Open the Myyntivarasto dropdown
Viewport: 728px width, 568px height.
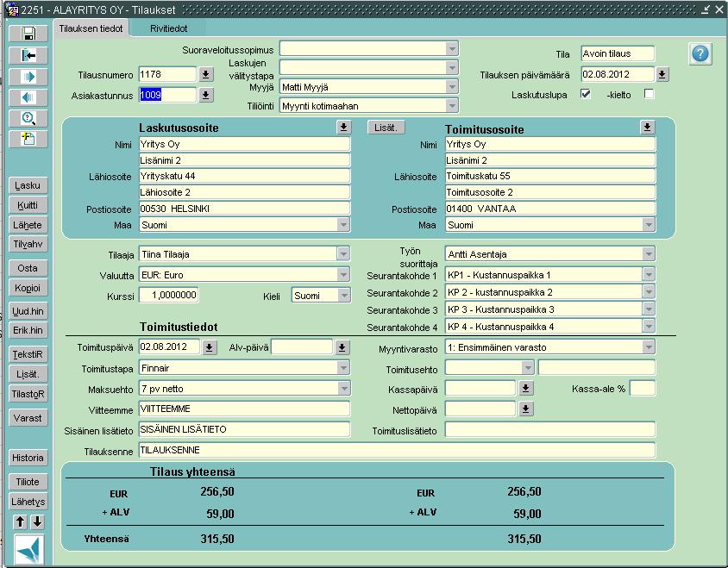pos(648,347)
